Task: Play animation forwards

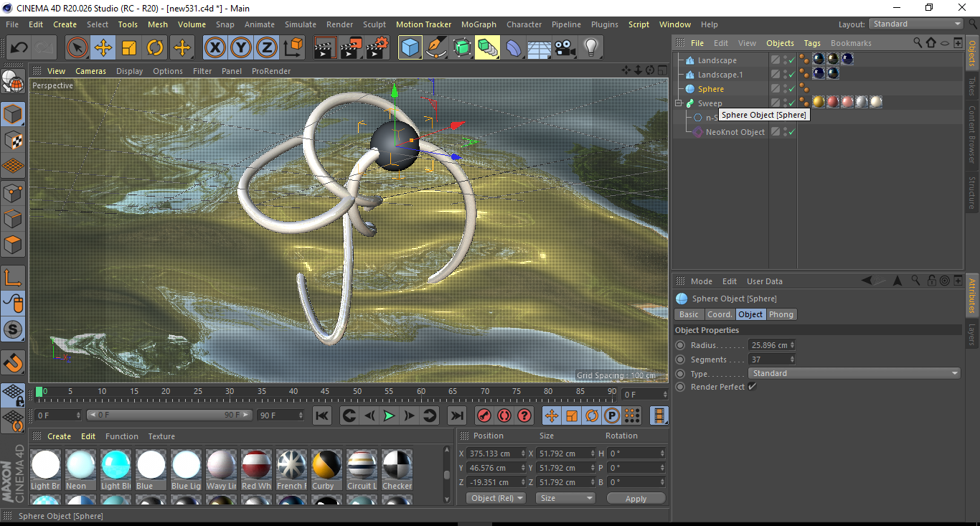Action: point(389,415)
